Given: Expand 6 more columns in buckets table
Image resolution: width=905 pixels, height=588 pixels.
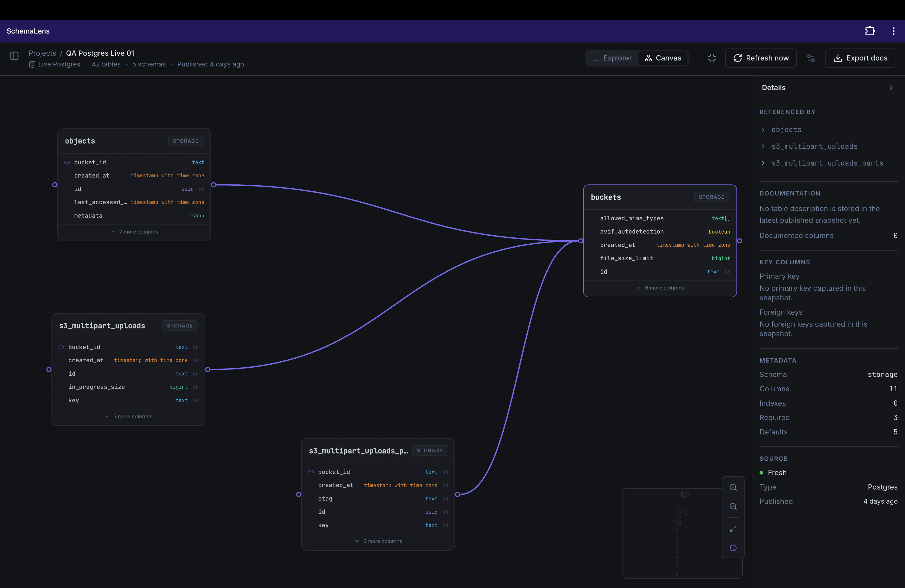Looking at the screenshot, I should 660,287.
